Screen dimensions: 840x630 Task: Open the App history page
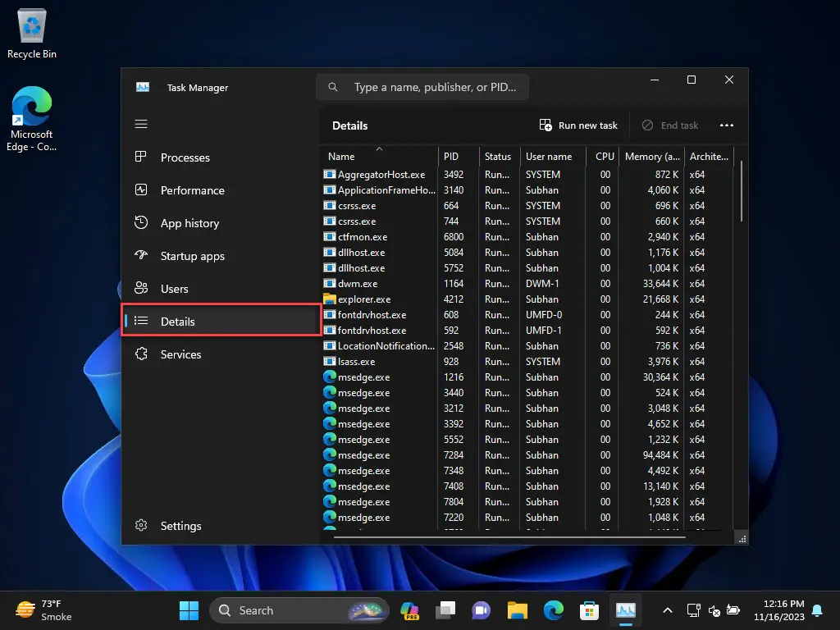coord(220,223)
